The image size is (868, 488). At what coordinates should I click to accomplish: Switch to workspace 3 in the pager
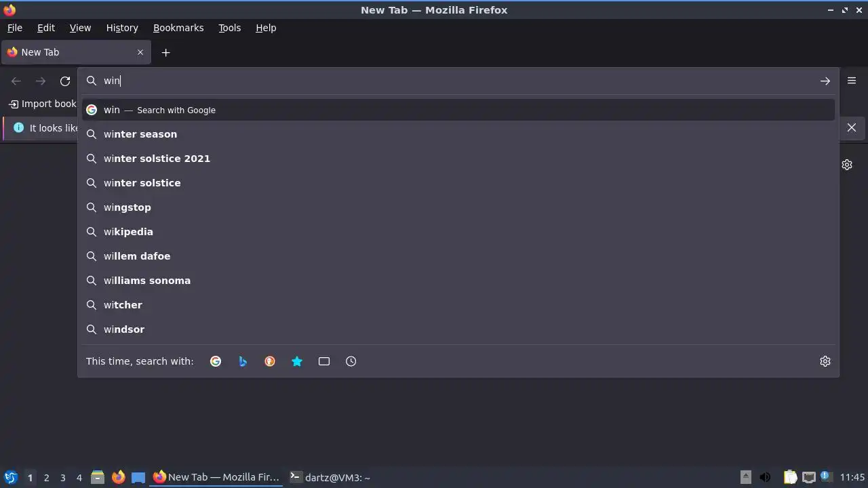click(62, 478)
